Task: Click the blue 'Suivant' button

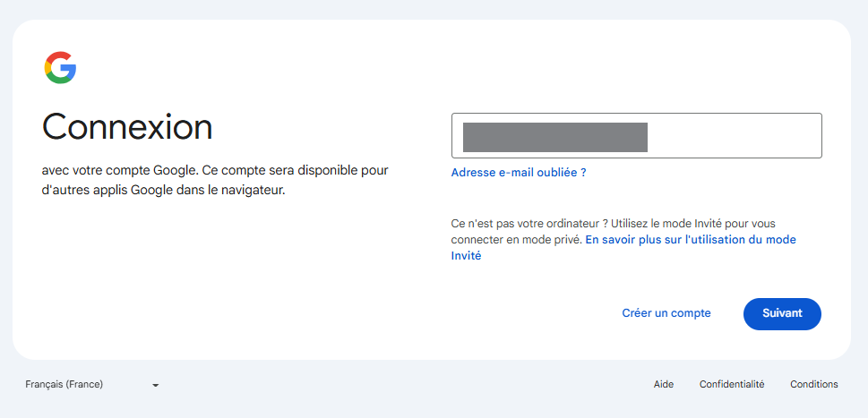Action: click(782, 313)
